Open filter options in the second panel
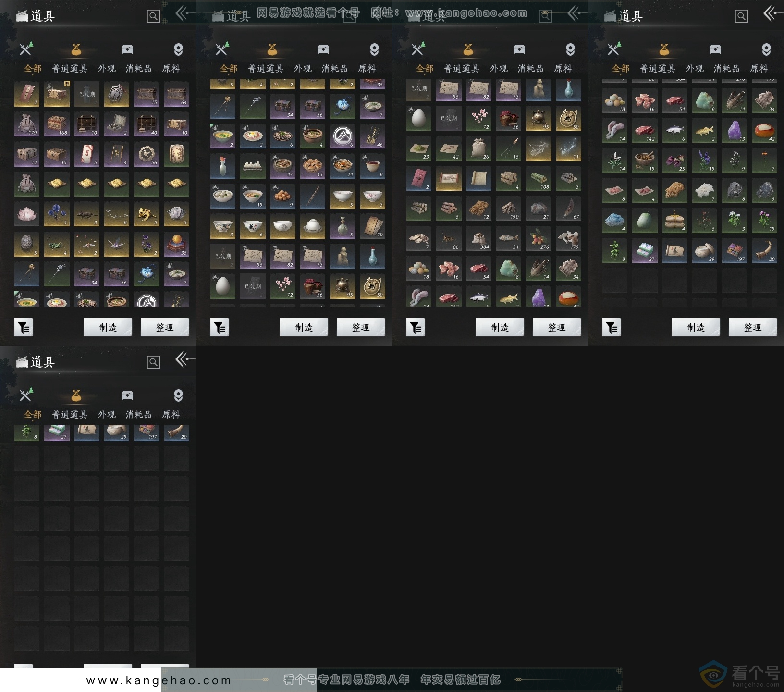Viewport: 784px width, 692px height. tap(220, 327)
